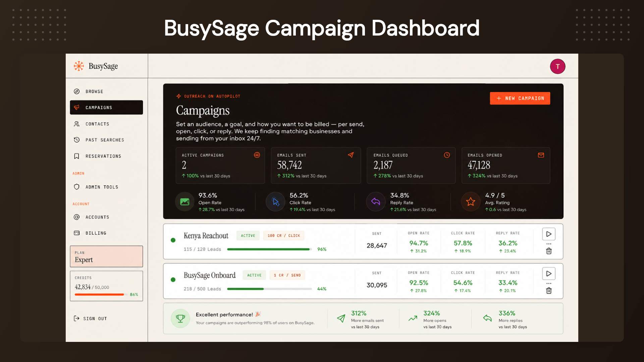This screenshot has width=644, height=362.
Task: Click the More replies arrow icon
Action: point(487,318)
